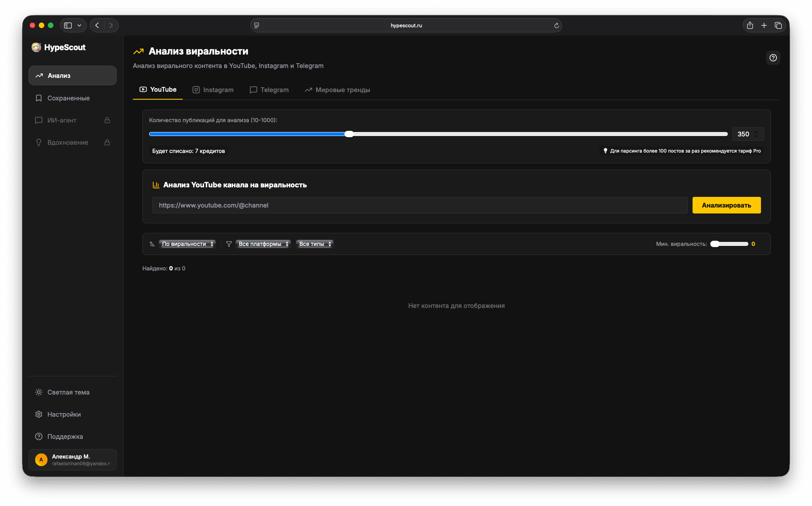Select the ИИ-агент sidebar item
The image size is (812, 506).
tap(72, 120)
